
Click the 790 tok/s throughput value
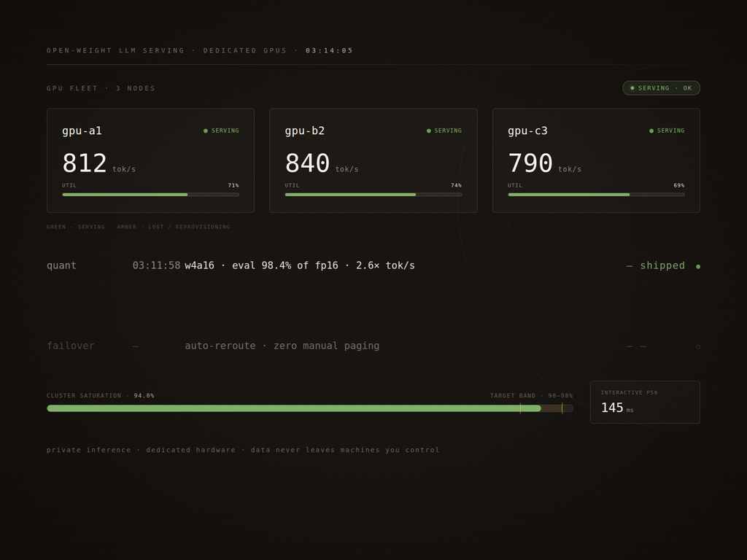tap(544, 163)
